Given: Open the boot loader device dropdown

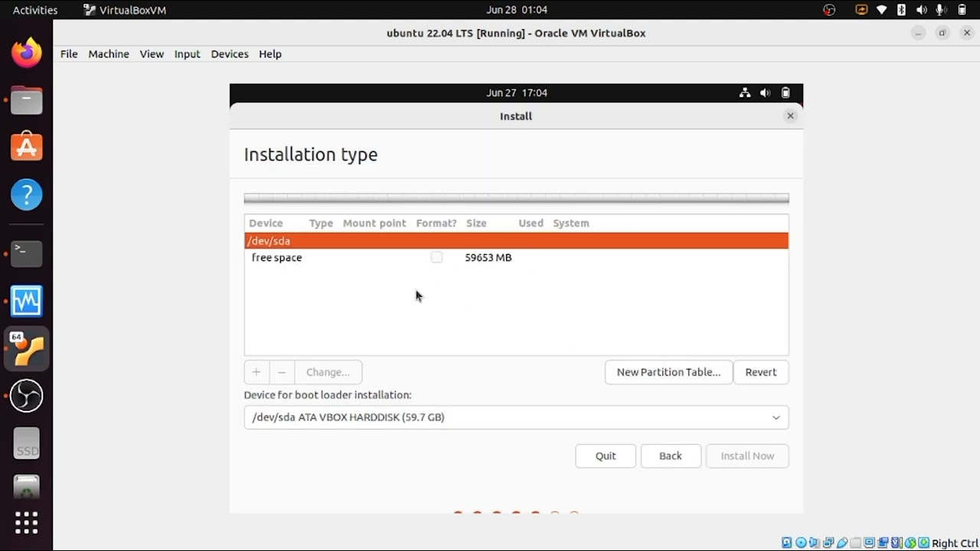Looking at the screenshot, I should point(516,417).
